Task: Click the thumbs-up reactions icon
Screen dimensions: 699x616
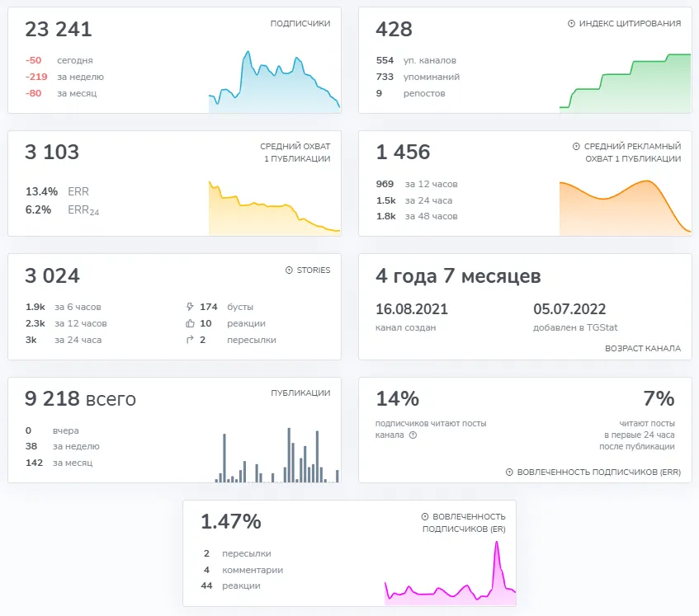Action: (x=190, y=323)
